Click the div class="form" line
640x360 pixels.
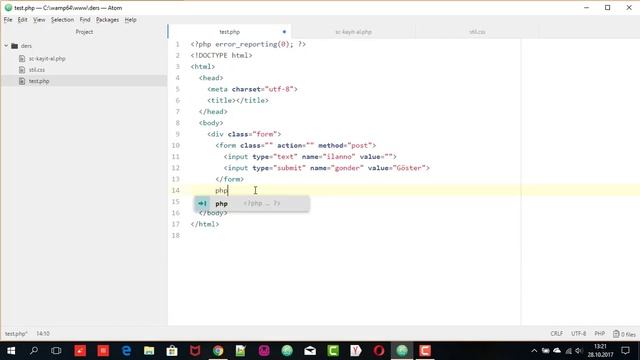[244, 134]
